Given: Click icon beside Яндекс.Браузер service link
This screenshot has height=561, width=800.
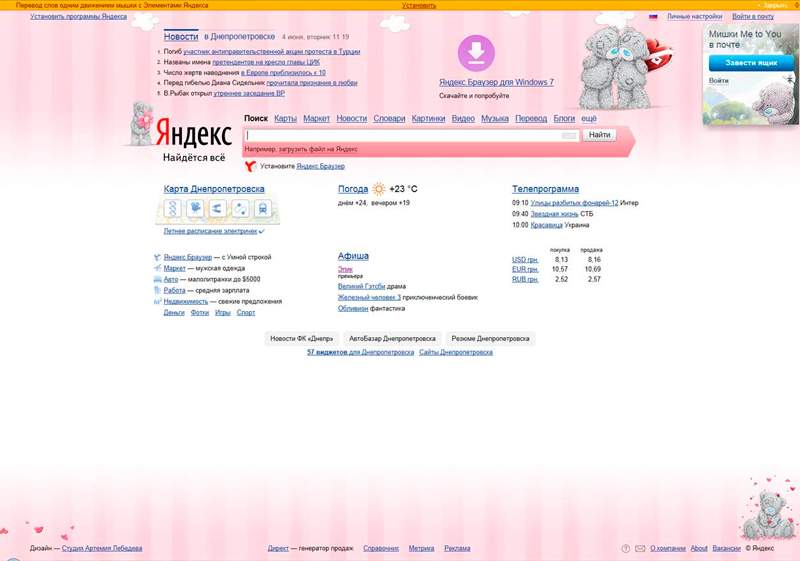Looking at the screenshot, I should (157, 258).
